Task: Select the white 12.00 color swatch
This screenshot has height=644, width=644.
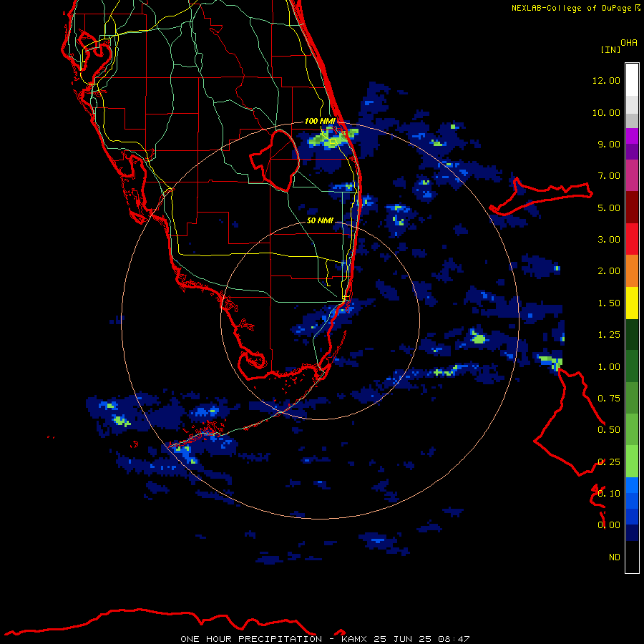Action: (x=632, y=80)
